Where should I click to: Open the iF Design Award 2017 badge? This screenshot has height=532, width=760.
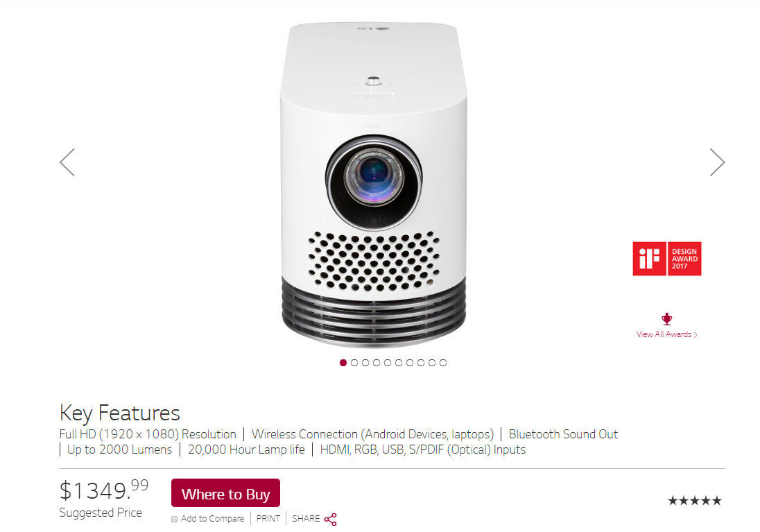667,259
